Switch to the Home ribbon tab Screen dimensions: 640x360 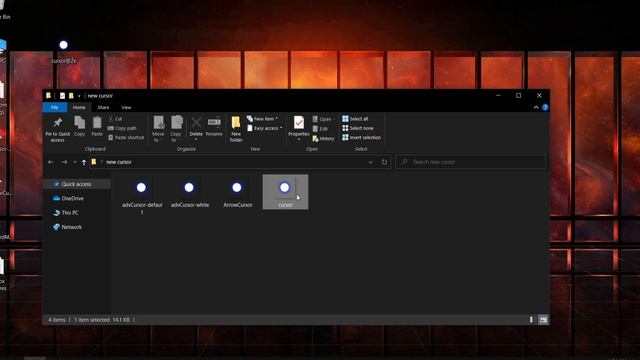(79, 107)
